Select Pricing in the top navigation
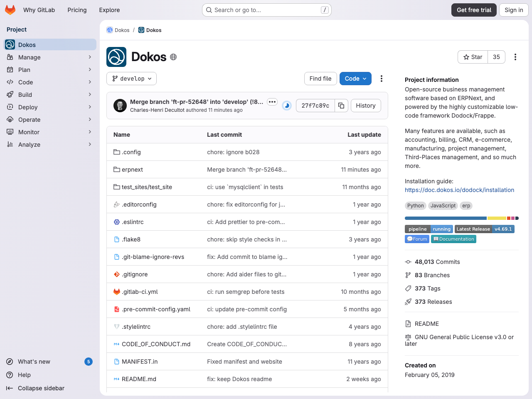The image size is (532, 399). [x=77, y=10]
